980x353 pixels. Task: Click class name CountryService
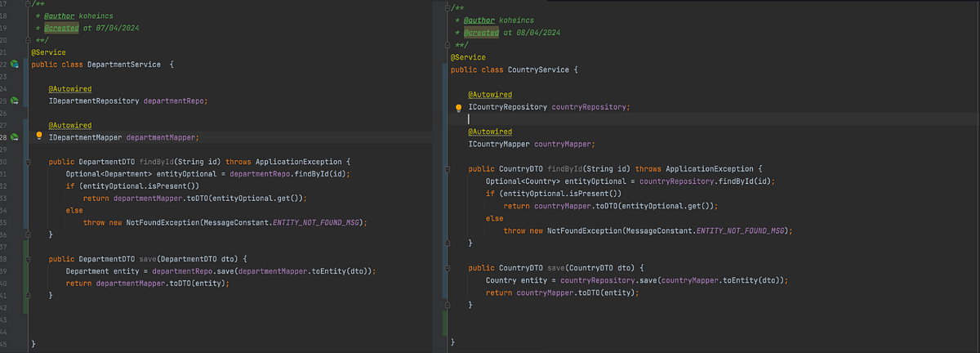click(x=538, y=69)
